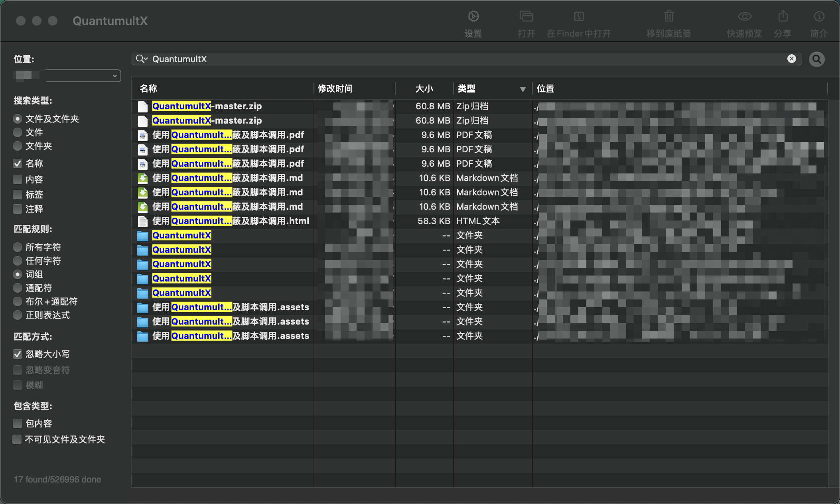Sort by the 修改时间 column header
This screenshot has width=840, height=504.
pos(354,89)
